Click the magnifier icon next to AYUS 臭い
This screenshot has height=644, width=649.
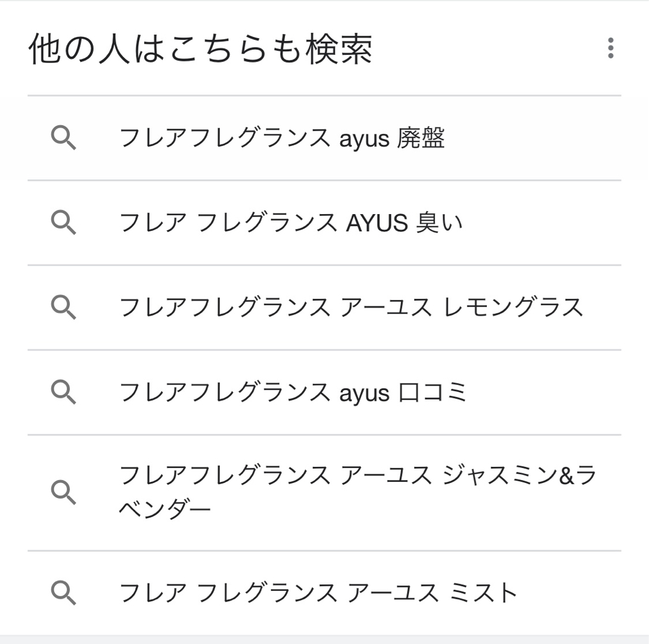coord(63,222)
